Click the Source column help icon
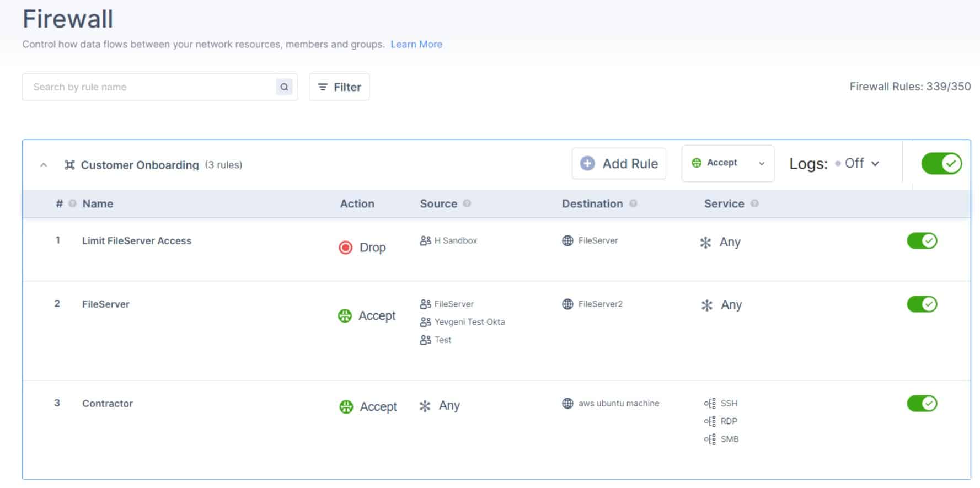This screenshot has width=980, height=488. coord(467,203)
